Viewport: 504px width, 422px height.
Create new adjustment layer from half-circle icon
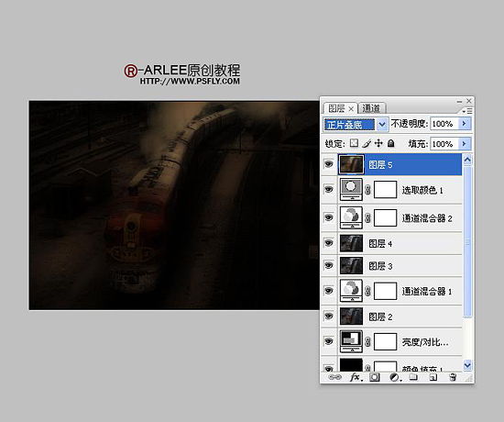pyautogui.click(x=395, y=377)
